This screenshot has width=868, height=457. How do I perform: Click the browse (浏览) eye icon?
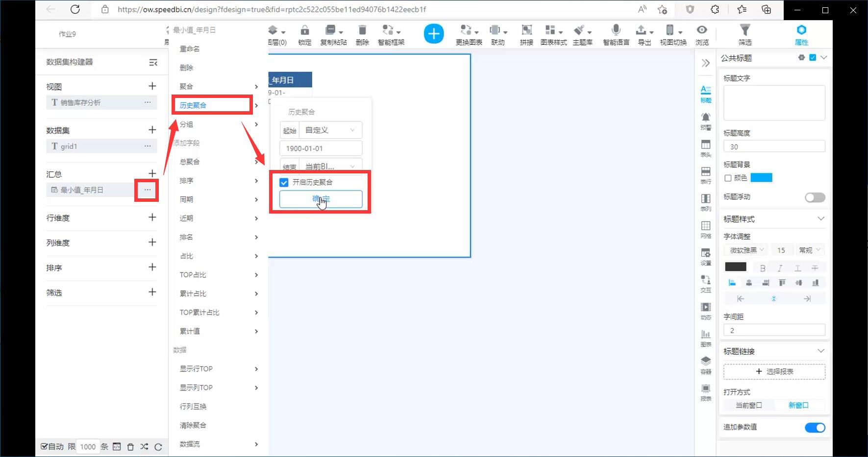click(702, 34)
